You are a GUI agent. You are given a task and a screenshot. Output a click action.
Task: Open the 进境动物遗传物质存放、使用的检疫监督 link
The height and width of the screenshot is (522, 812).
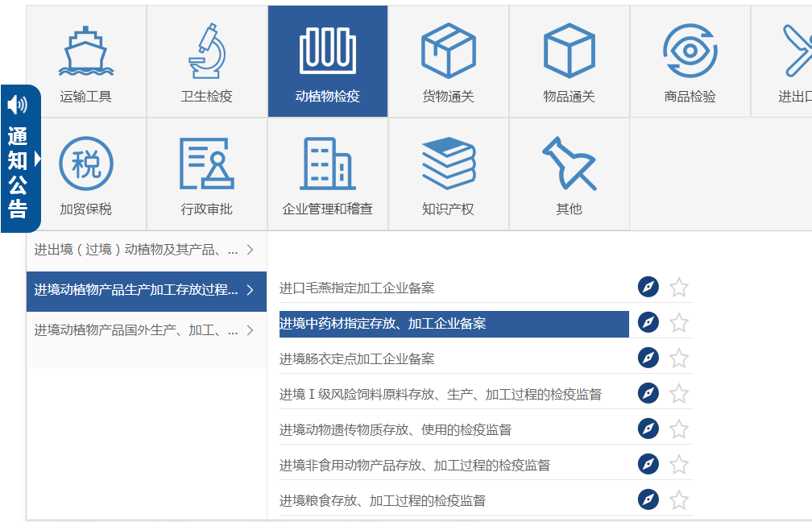click(395, 430)
